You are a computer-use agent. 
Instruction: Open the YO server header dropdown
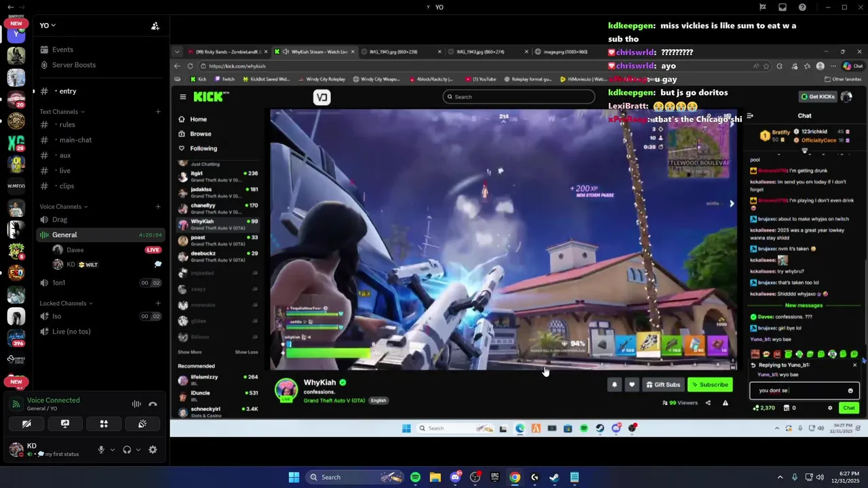(x=47, y=26)
